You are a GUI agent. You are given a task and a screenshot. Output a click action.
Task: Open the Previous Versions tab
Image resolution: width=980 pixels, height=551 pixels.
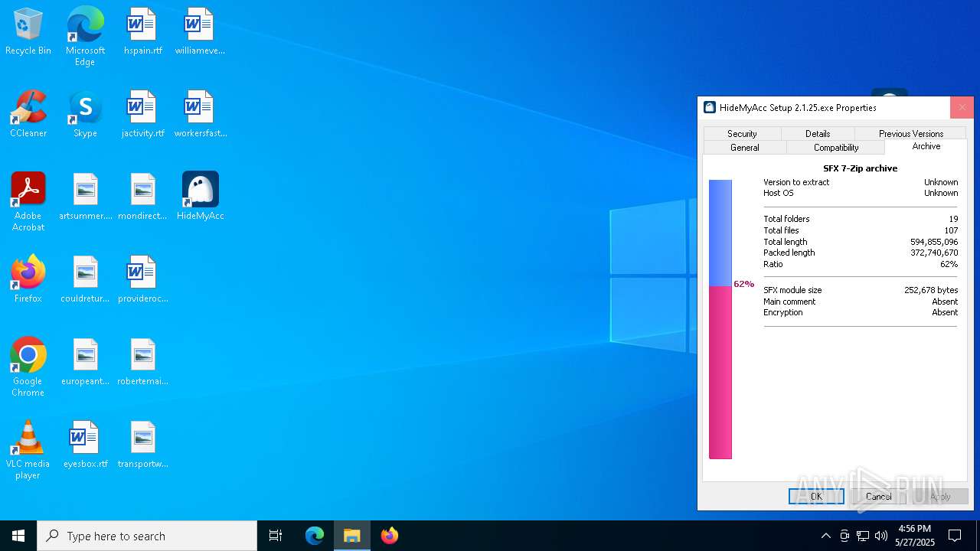(x=911, y=133)
